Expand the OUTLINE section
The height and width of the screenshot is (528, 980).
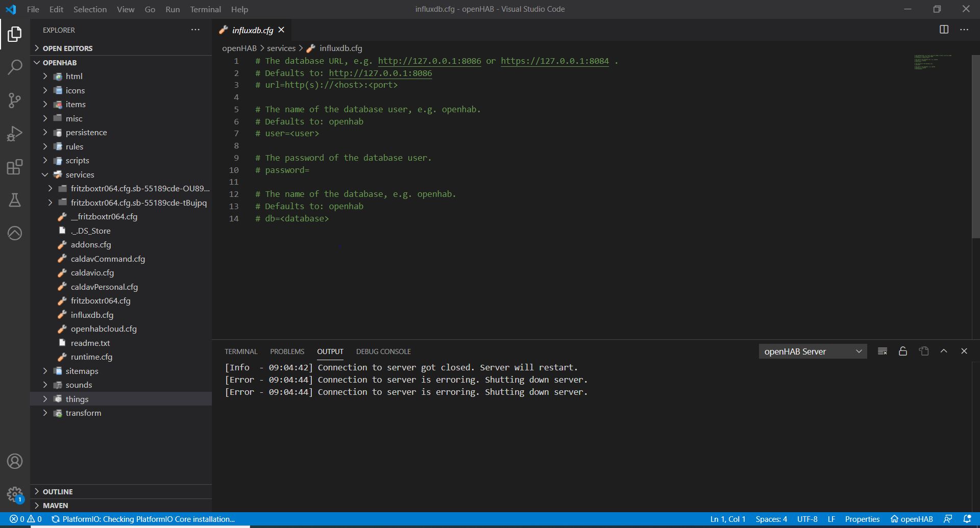[121, 491]
